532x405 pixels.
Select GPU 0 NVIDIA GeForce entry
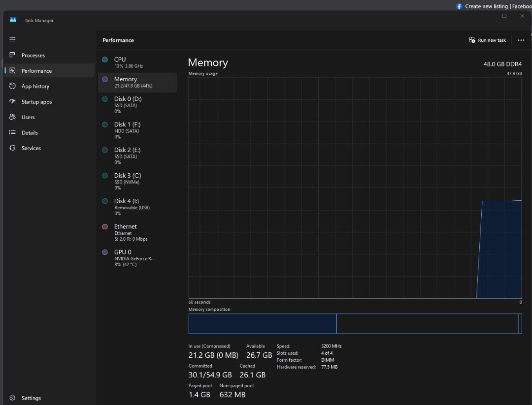137,258
